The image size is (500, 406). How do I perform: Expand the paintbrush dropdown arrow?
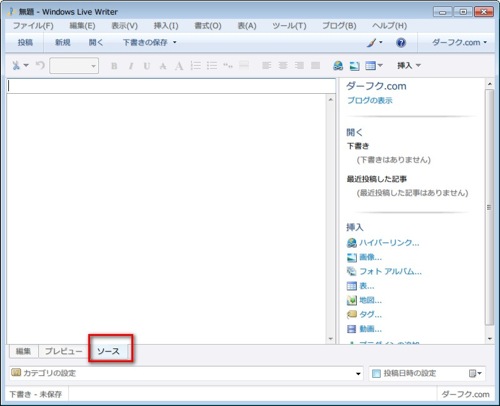pos(381,42)
